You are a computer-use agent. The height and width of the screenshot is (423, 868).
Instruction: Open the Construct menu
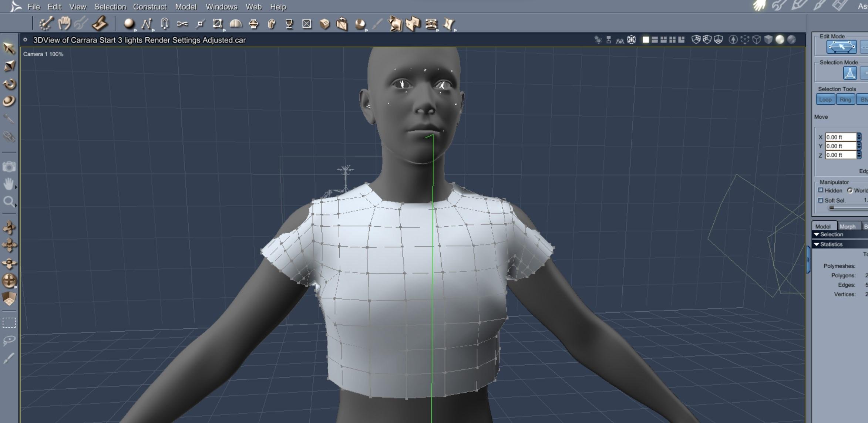click(x=149, y=7)
